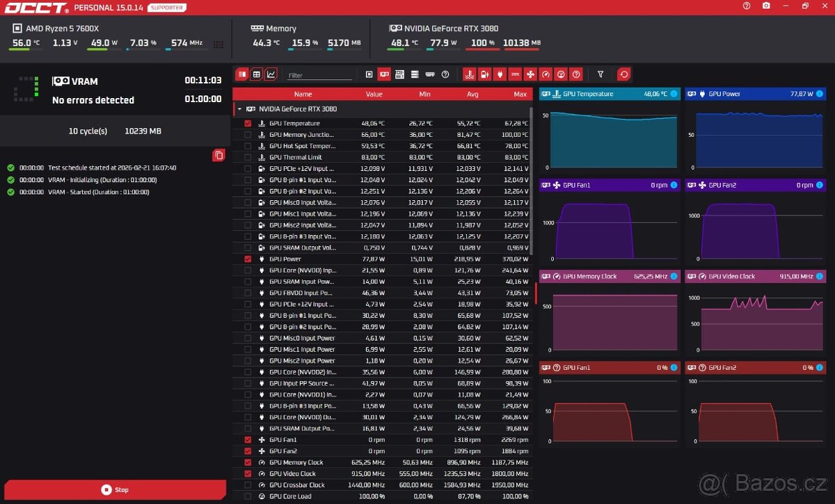The width and height of the screenshot is (835, 504).
Task: Click the SUPPORTER badge in title bar
Action: click(167, 8)
